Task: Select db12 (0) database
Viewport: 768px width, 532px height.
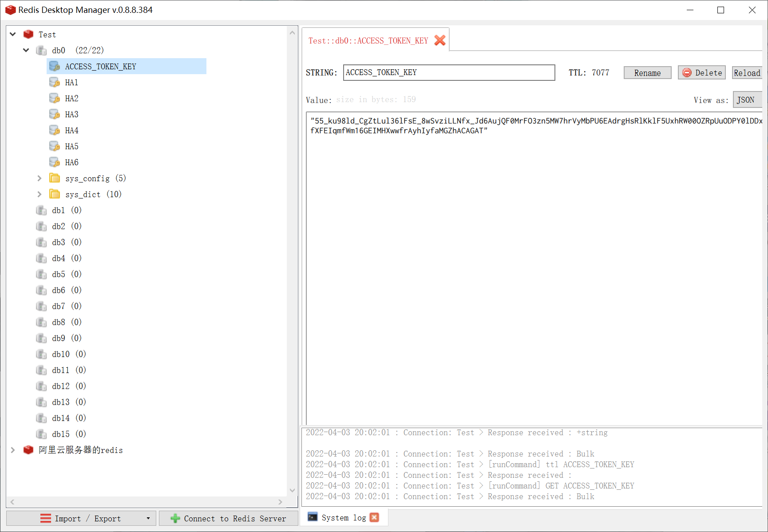Action: click(69, 386)
